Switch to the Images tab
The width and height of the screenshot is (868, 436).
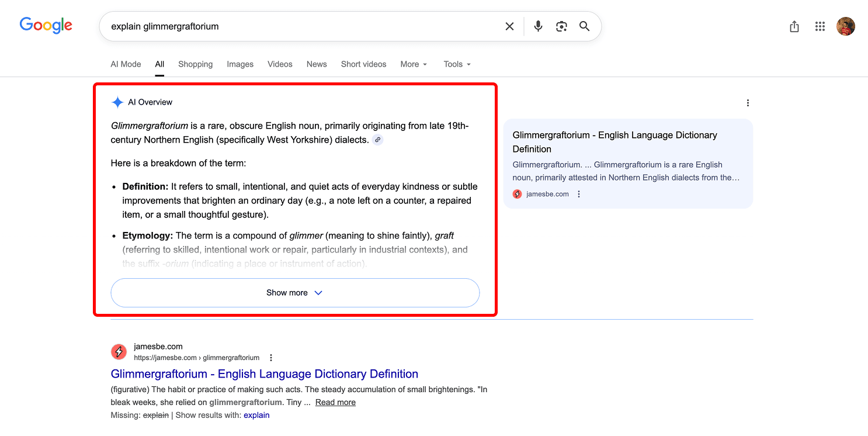pyautogui.click(x=240, y=64)
